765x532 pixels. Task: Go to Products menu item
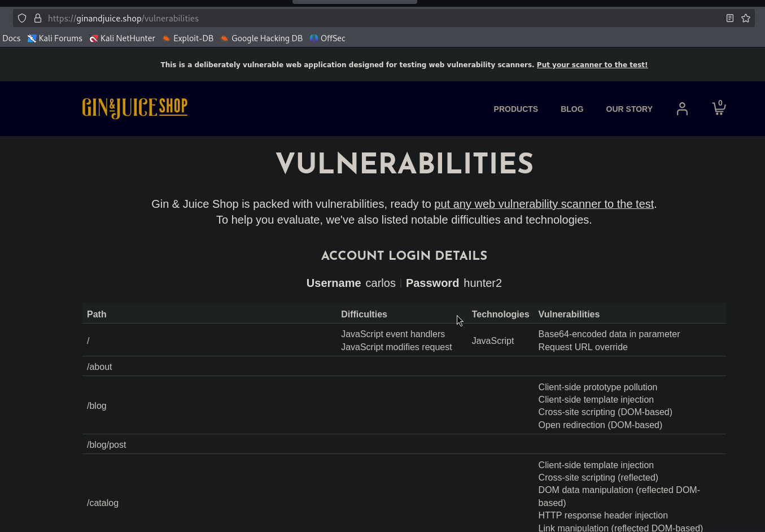point(515,109)
